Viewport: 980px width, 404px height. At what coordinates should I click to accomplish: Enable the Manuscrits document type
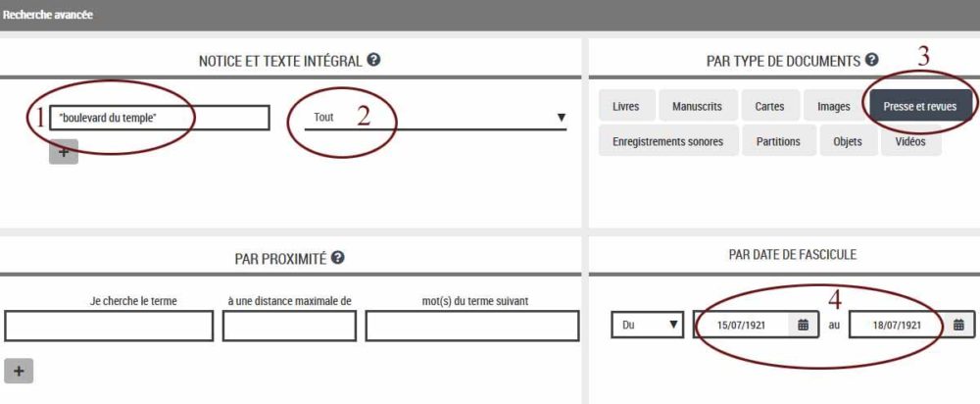pyautogui.click(x=698, y=106)
